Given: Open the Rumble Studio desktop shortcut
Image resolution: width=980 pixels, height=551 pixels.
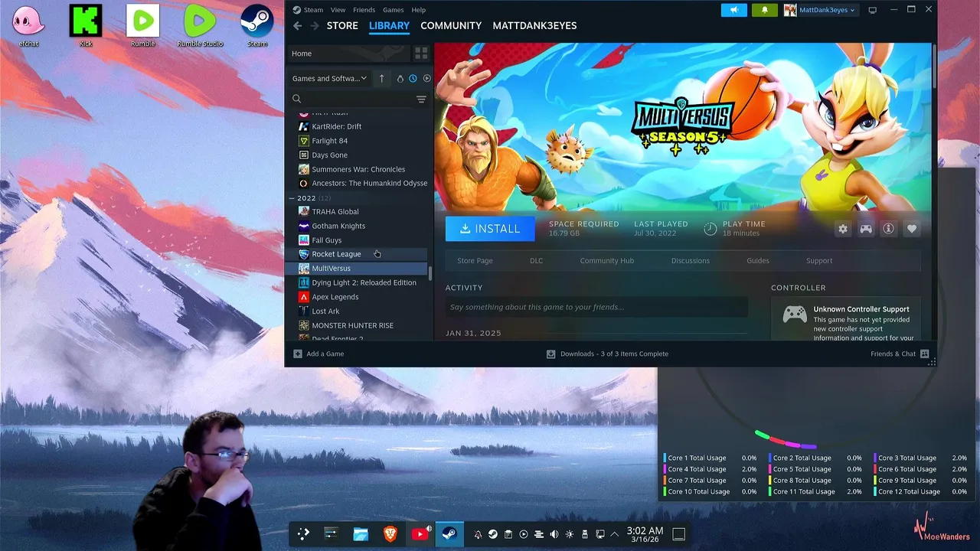Looking at the screenshot, I should tap(200, 26).
